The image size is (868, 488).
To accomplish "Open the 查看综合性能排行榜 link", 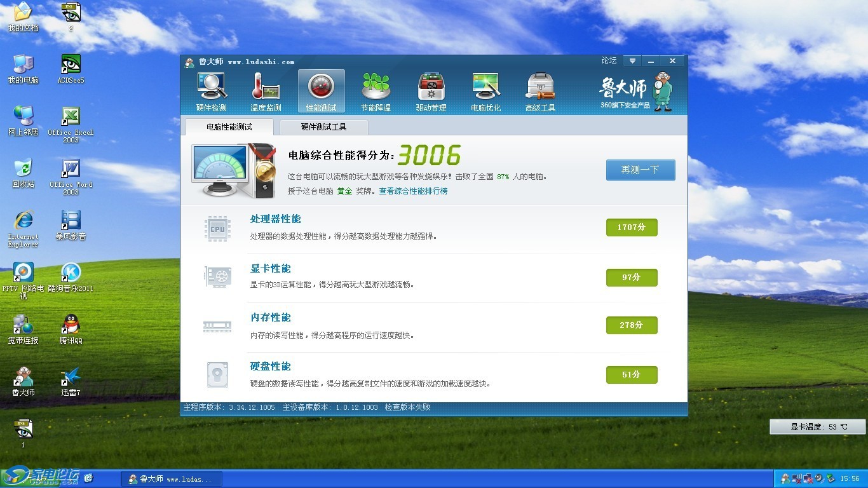I will click(413, 191).
